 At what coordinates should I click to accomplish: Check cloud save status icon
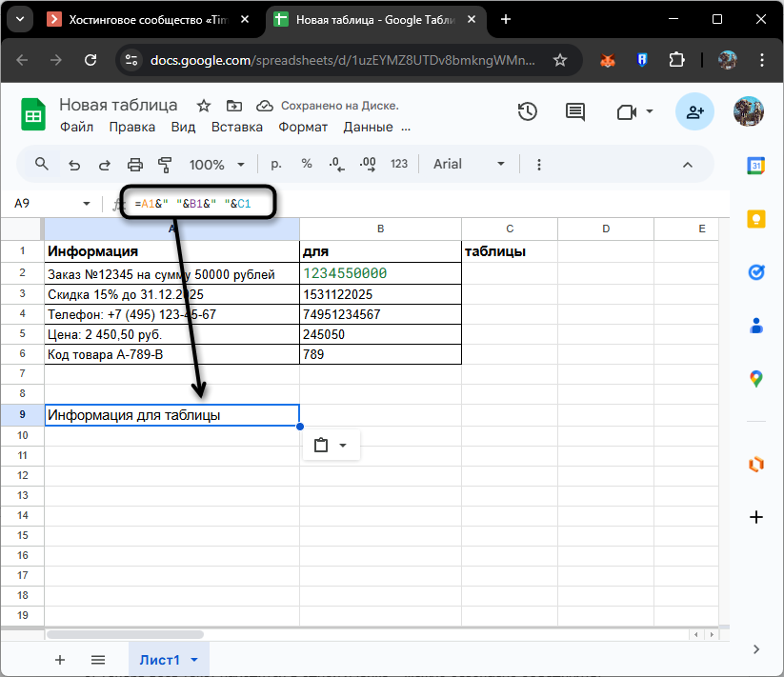[x=265, y=106]
